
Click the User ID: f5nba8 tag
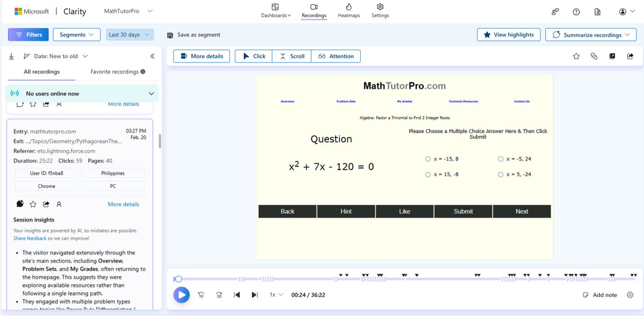46,173
